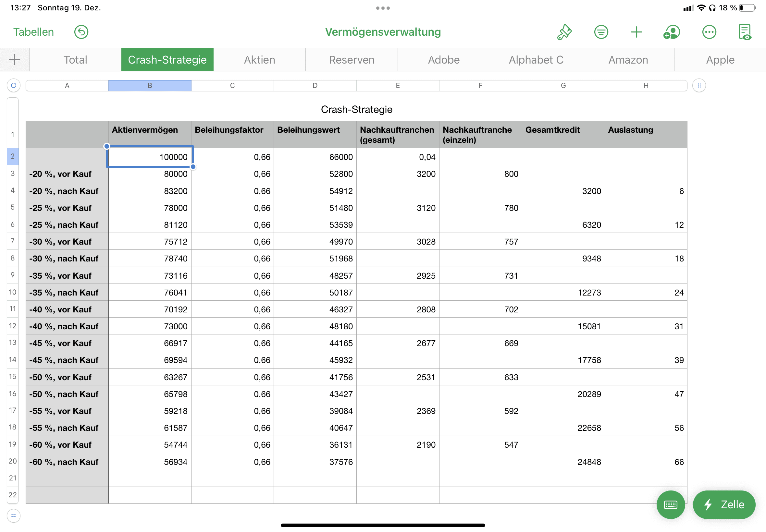Tap the table select circle handle

click(x=14, y=86)
